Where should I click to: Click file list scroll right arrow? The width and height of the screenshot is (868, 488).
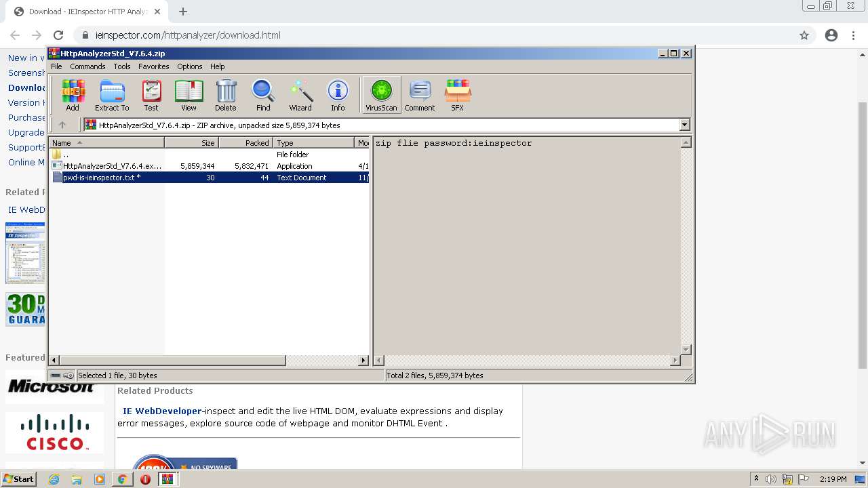pos(363,361)
